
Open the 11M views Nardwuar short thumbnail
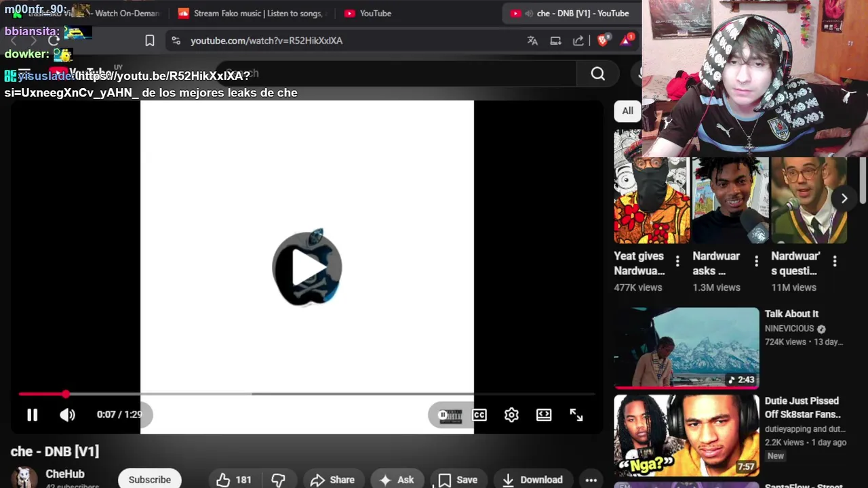coord(809,201)
